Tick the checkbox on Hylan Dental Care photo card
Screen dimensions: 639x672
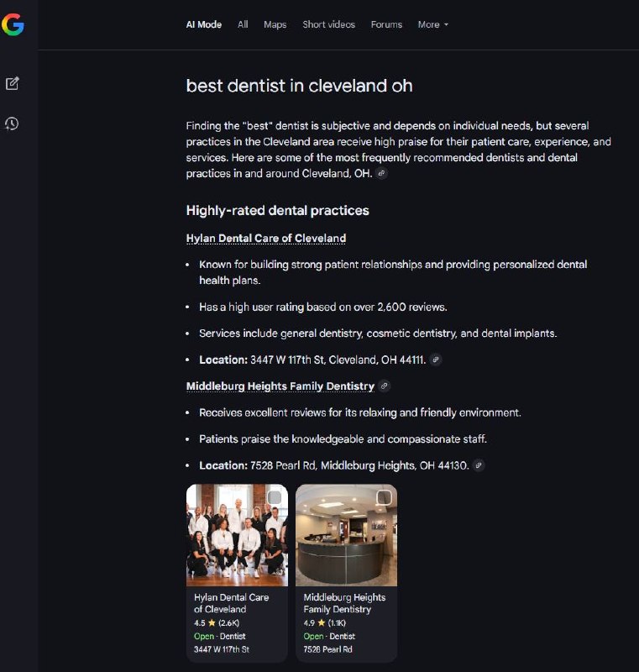coord(275,497)
